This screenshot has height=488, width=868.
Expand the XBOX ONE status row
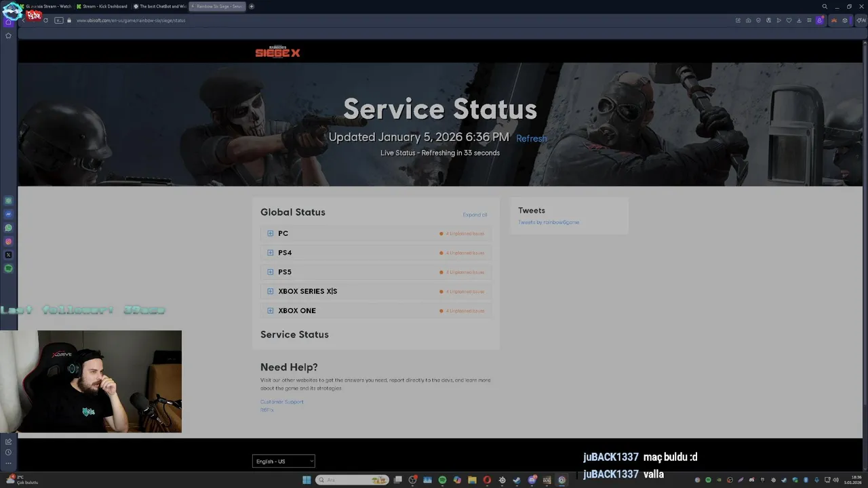click(376, 310)
